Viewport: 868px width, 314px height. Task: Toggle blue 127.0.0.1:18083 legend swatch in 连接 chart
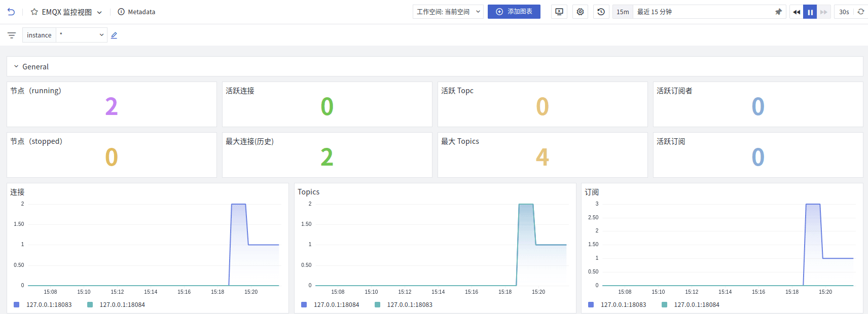[17, 305]
